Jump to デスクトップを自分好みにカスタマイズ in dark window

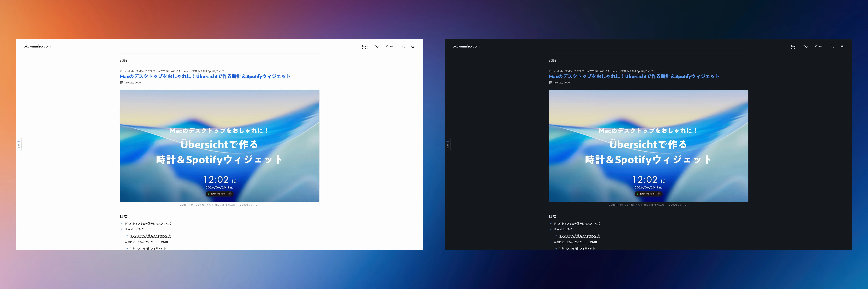point(577,224)
